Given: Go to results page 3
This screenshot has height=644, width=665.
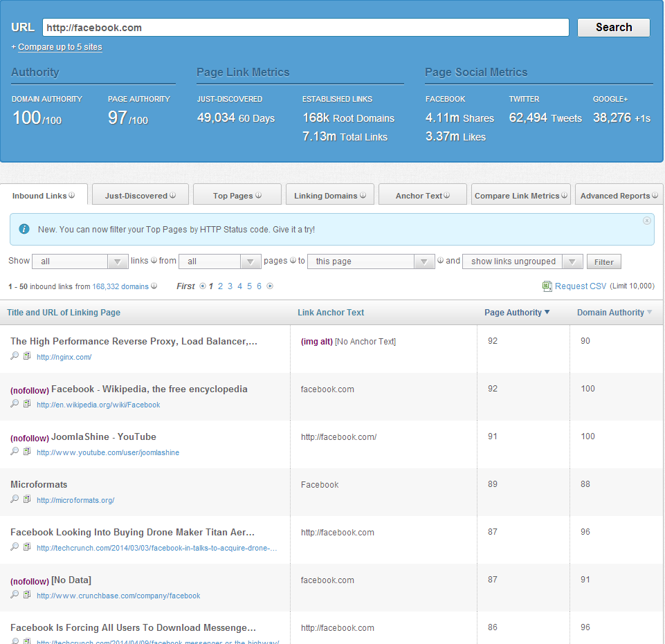Looking at the screenshot, I should 230,286.
